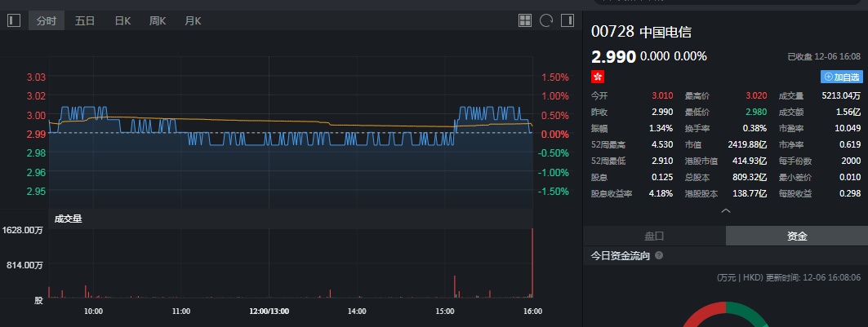Click the 00728 中国电信 stock title

641,32
